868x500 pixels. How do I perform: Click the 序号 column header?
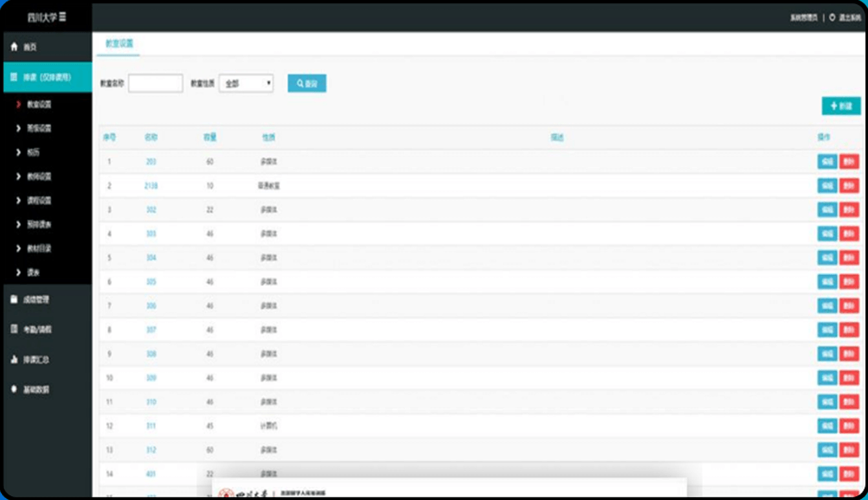[x=109, y=137]
